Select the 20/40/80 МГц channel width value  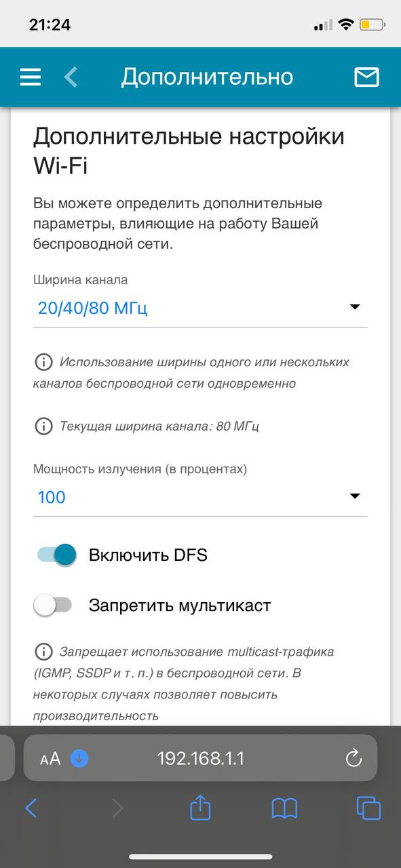point(93,308)
